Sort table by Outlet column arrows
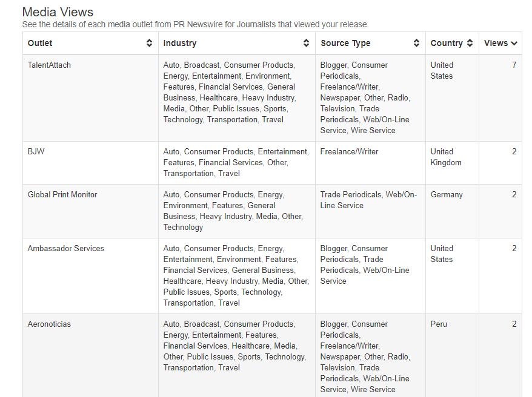The image size is (532, 397). pyautogui.click(x=149, y=43)
